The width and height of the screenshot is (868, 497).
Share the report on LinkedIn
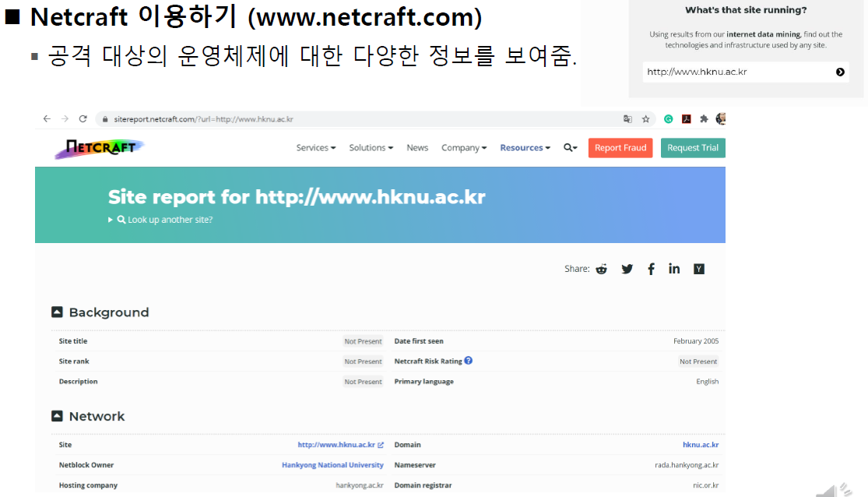[673, 269]
